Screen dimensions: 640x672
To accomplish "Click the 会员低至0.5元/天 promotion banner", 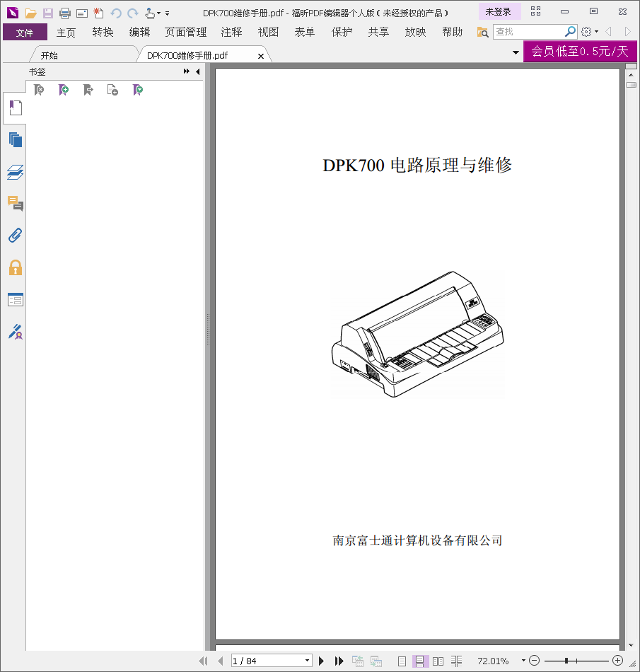I will 580,52.
